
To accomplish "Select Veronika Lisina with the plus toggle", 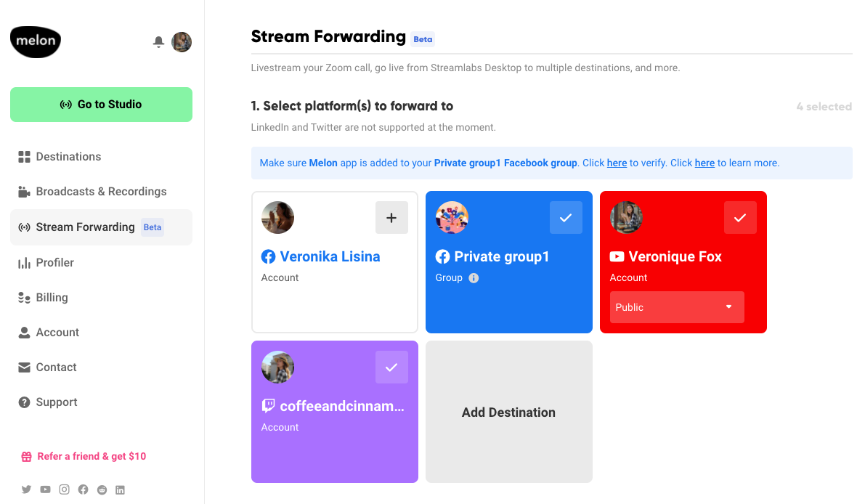I will tap(391, 218).
